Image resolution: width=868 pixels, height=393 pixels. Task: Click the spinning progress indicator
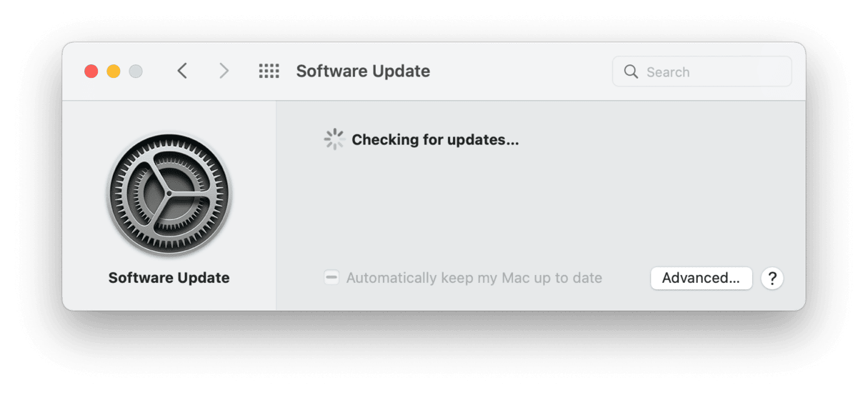pos(334,139)
